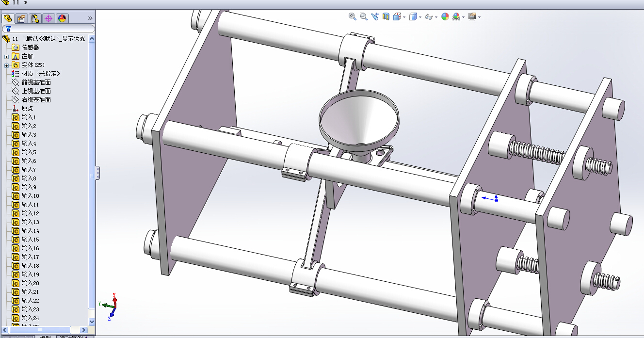Viewport: 644px width, 338px height.
Task: Expand more manager tabs with chevron
Action: coord(90,18)
